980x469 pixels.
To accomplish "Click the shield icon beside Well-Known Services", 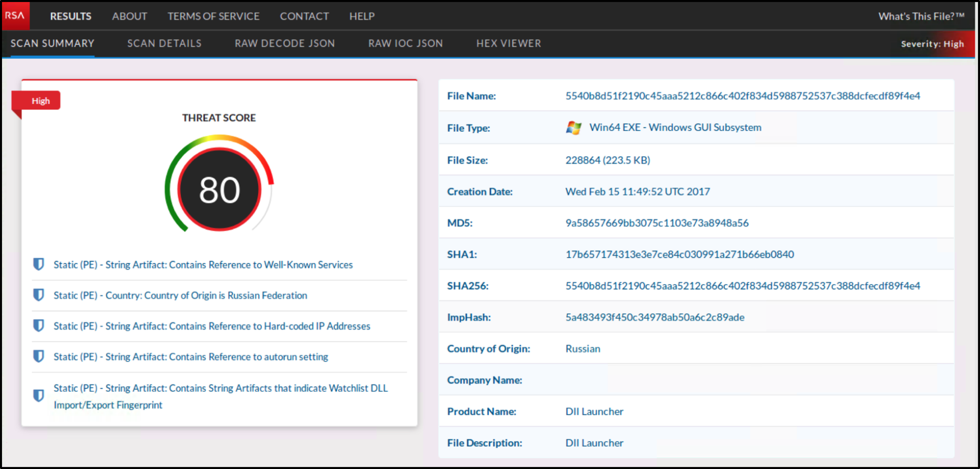I will tap(38, 264).
